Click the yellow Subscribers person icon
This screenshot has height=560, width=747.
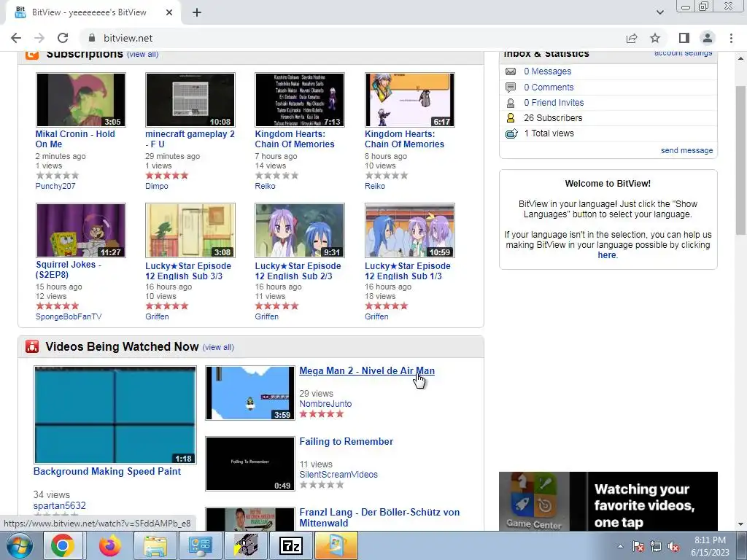point(511,118)
